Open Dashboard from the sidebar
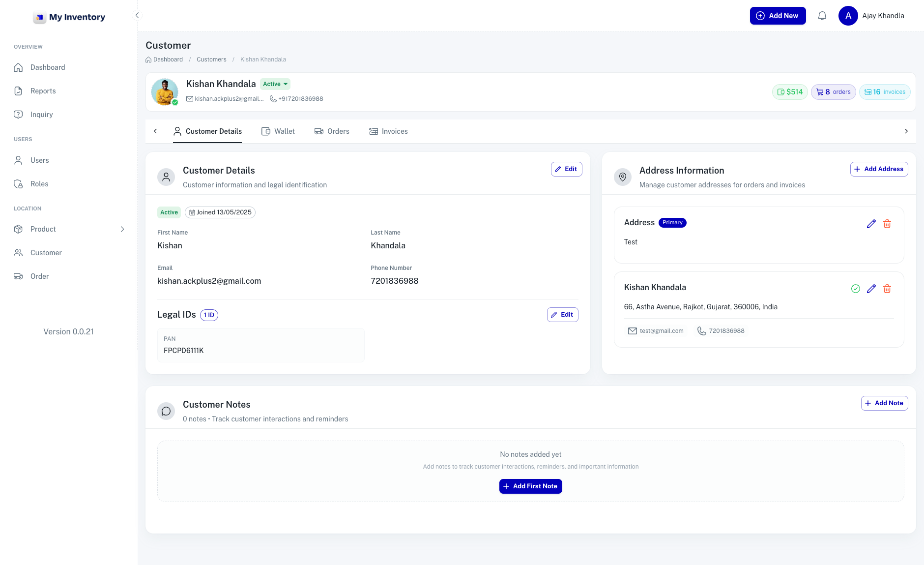Viewport: 924px width, 565px height. point(47,67)
